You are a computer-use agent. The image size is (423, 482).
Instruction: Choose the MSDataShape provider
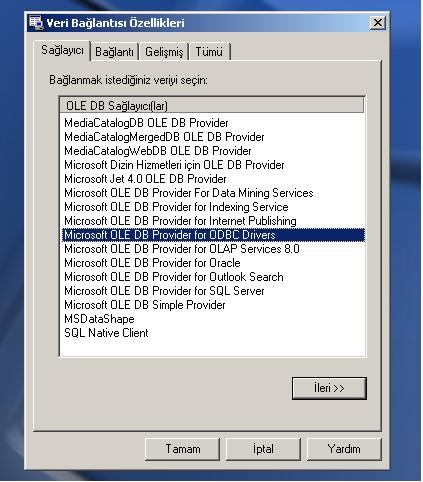[99, 319]
